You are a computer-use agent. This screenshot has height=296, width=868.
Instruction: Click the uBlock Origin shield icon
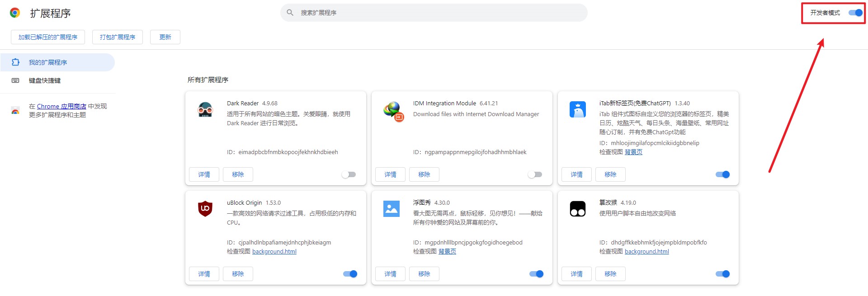(x=205, y=208)
